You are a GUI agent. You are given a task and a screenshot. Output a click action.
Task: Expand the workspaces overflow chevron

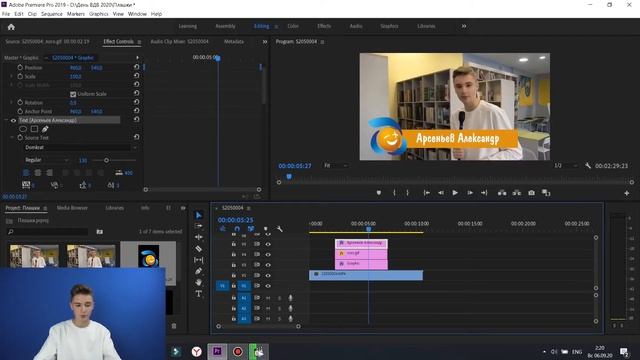[x=464, y=26]
